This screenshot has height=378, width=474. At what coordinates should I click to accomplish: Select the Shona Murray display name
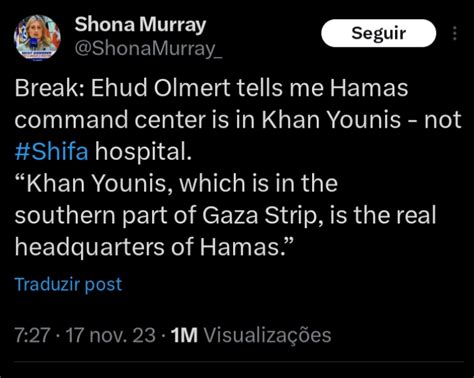[140, 25]
